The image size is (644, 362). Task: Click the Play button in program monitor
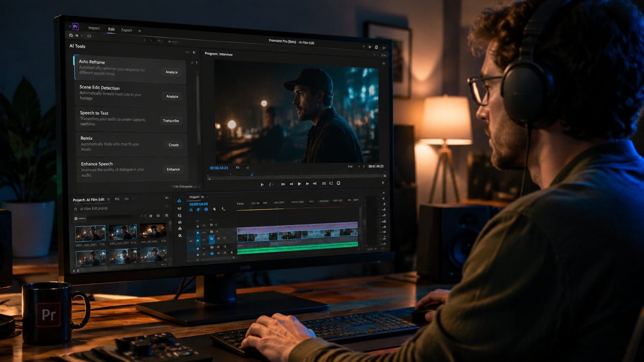299,184
